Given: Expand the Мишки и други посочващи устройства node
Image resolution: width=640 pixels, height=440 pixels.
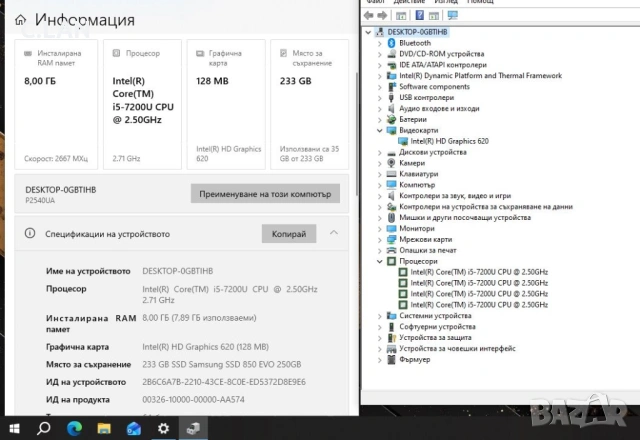Looking at the screenshot, I should pos(380,218).
